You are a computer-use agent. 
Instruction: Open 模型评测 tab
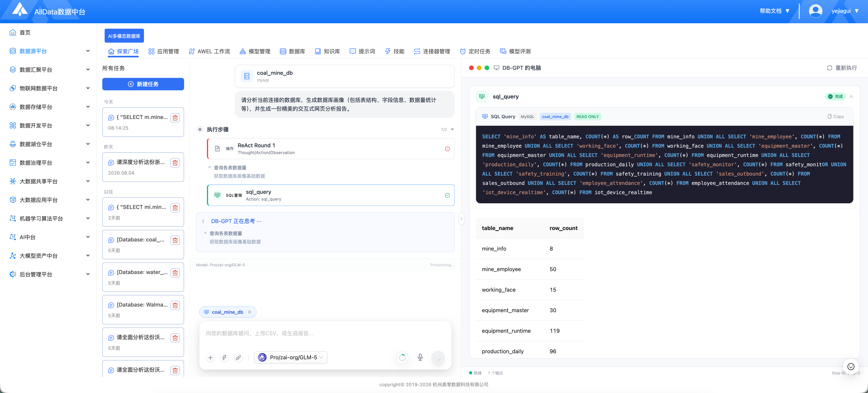[x=515, y=51]
